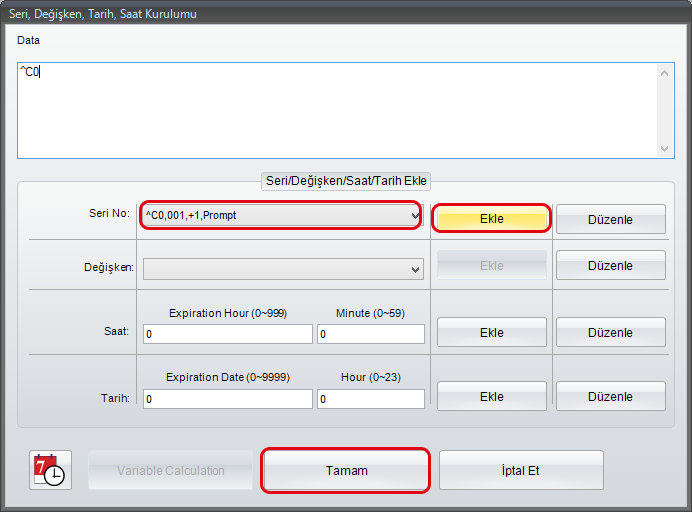Click Düzenle in the Tarih row
Image resolution: width=692 pixels, height=512 pixels.
(610, 396)
